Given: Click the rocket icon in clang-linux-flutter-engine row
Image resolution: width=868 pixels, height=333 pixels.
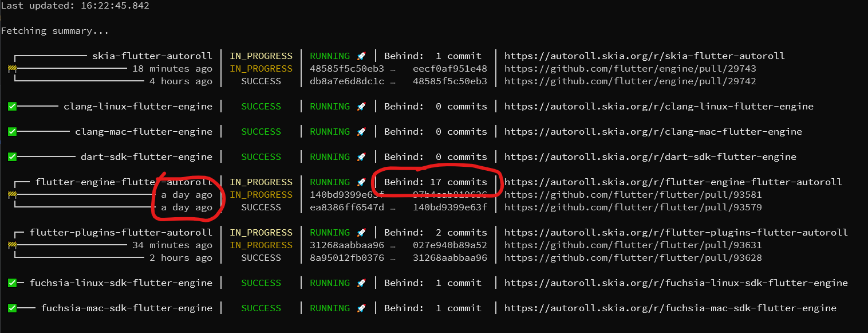Looking at the screenshot, I should pyautogui.click(x=361, y=107).
